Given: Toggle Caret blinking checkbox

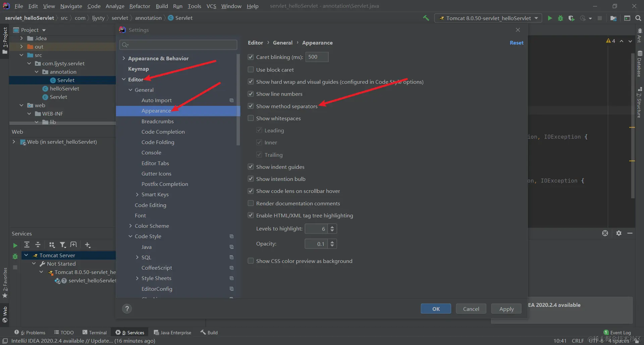Looking at the screenshot, I should (251, 57).
